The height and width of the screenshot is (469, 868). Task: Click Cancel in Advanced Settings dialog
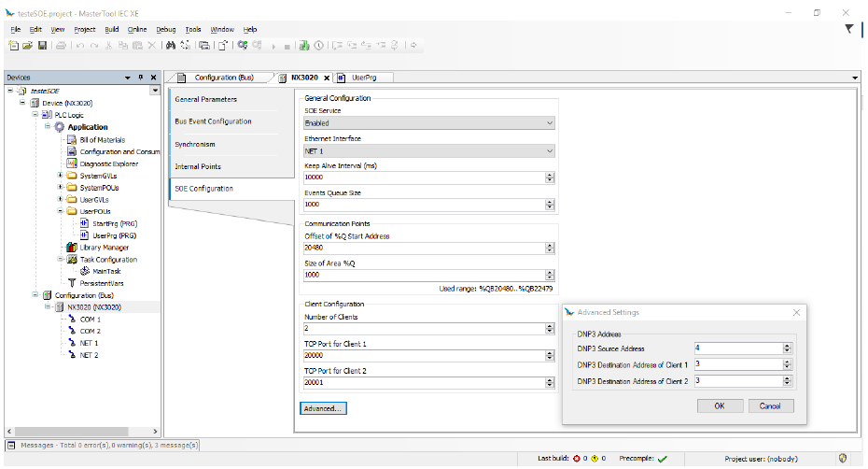(x=771, y=406)
